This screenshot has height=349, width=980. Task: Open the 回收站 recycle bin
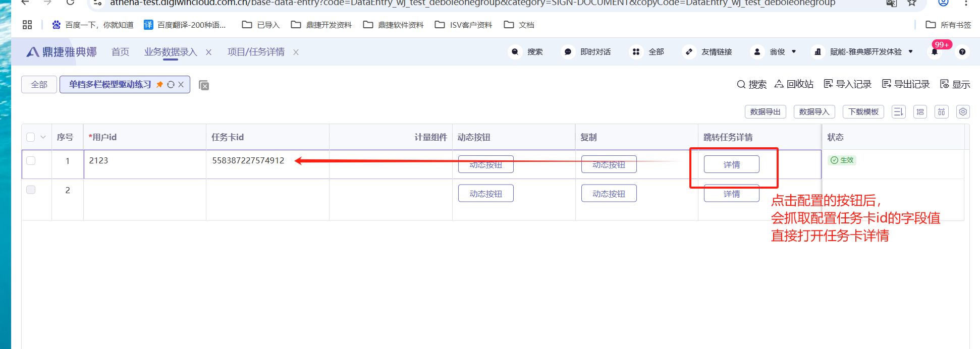794,84
